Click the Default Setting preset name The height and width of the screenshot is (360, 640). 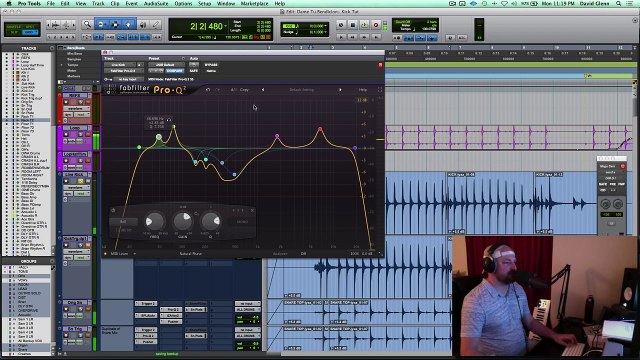(302, 89)
